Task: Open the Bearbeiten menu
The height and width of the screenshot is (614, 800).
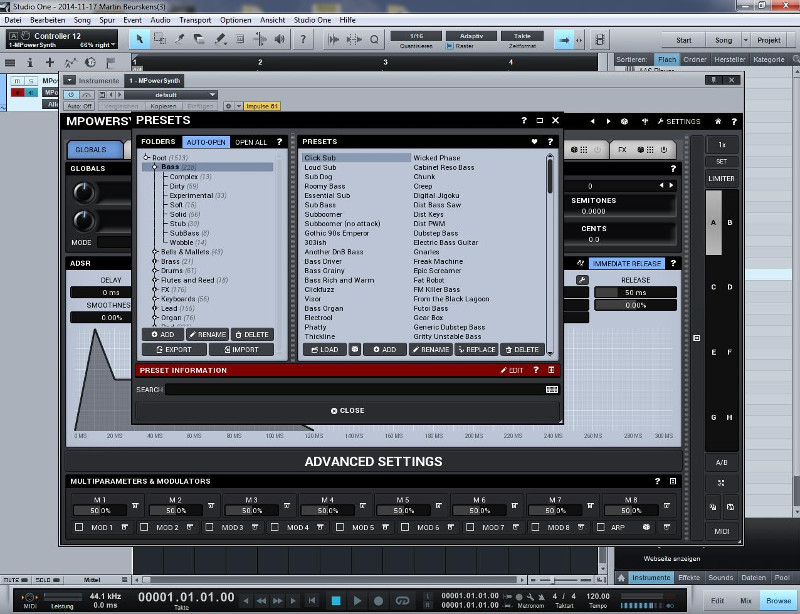Action: pos(47,20)
